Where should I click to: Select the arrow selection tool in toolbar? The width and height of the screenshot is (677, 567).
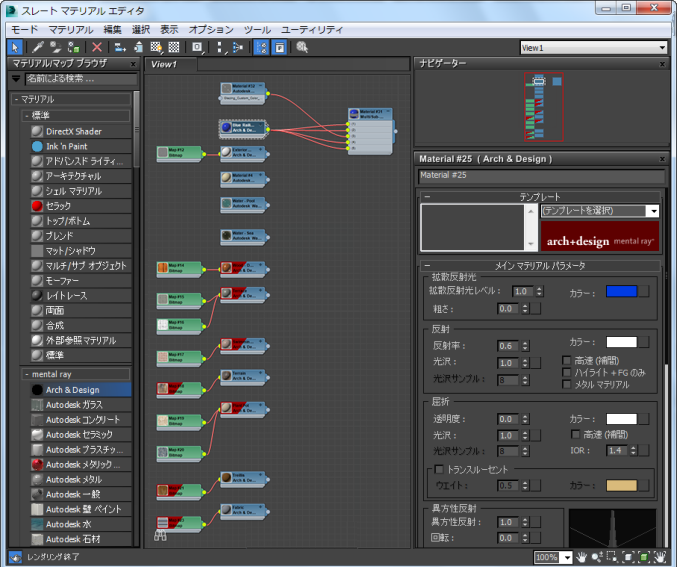(15, 48)
